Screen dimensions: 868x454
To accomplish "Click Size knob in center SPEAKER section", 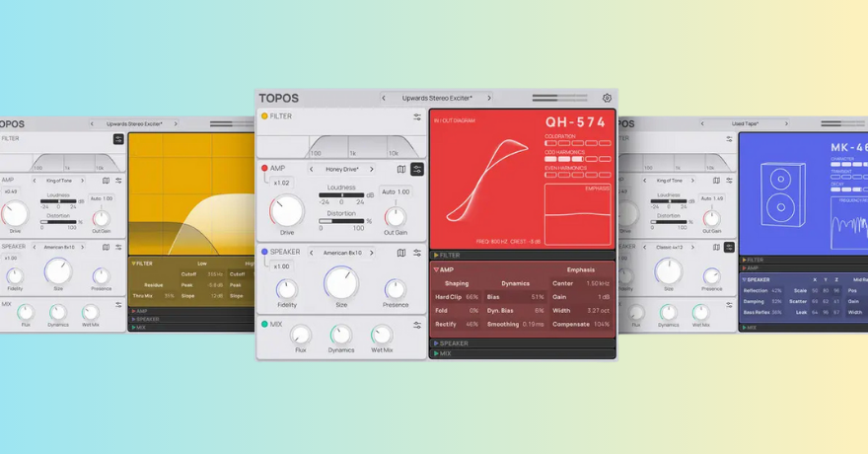I will click(341, 283).
